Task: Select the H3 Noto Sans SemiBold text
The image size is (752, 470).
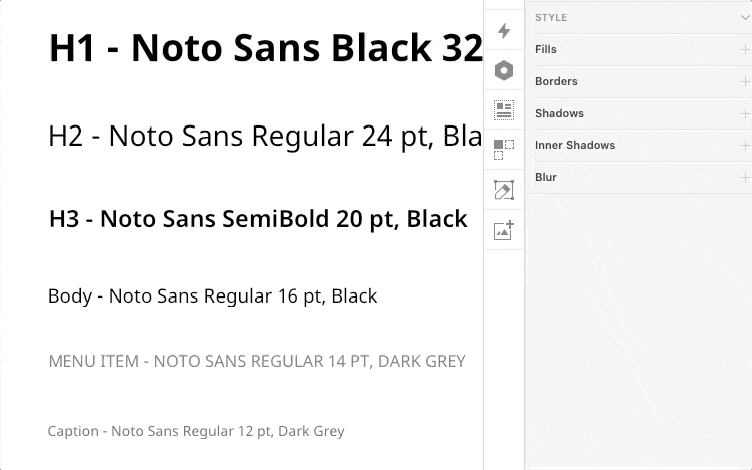Action: pos(258,218)
